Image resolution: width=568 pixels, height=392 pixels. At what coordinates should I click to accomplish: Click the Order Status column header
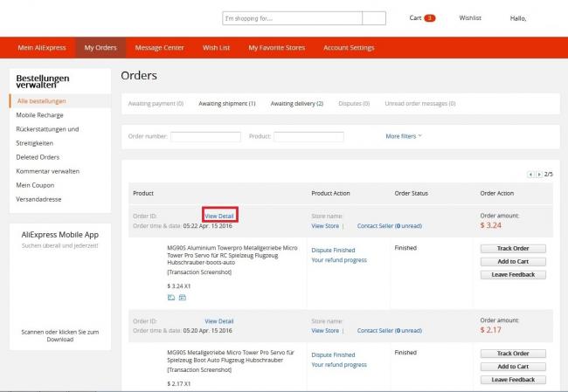412,193
